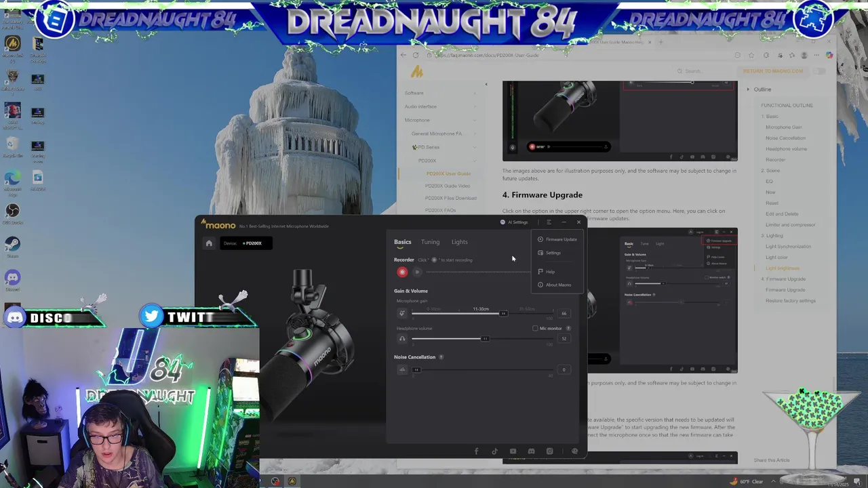Collapse the docs sidebar with arrow toggle
Image resolution: width=868 pixels, height=488 pixels.
(x=486, y=85)
